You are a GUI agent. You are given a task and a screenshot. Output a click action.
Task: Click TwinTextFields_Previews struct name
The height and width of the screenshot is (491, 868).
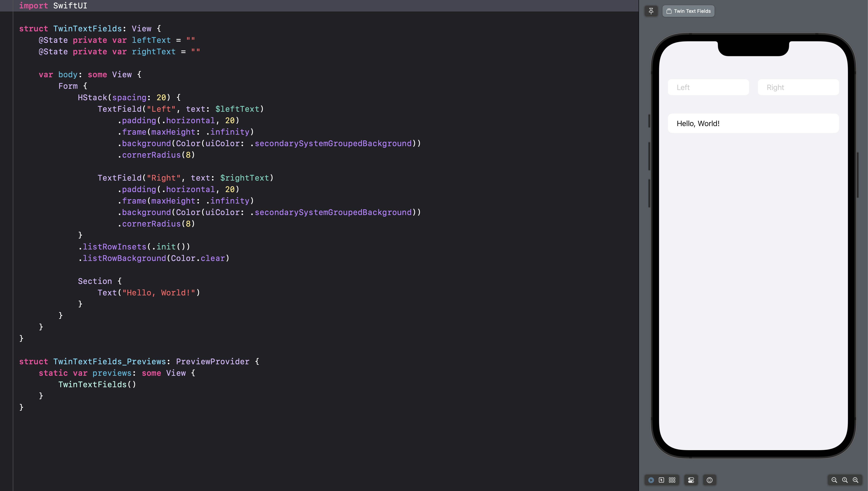click(x=109, y=361)
